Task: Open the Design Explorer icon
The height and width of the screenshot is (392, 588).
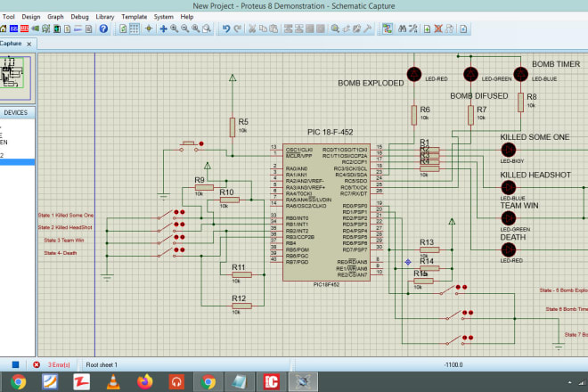Action: [57, 29]
